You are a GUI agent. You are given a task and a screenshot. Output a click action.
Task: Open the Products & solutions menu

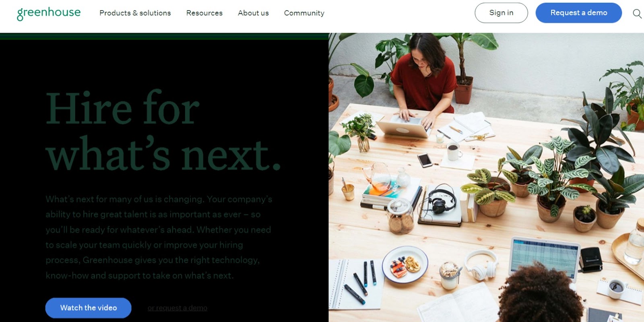(135, 13)
